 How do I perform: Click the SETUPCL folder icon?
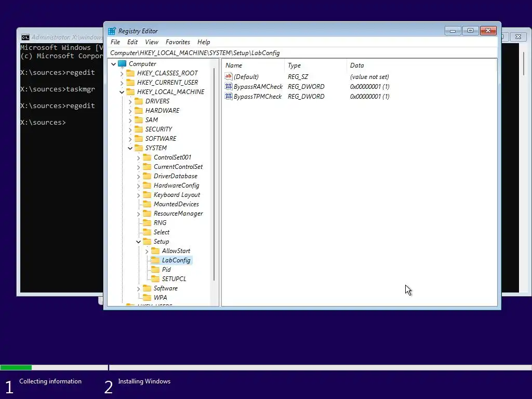pos(155,279)
